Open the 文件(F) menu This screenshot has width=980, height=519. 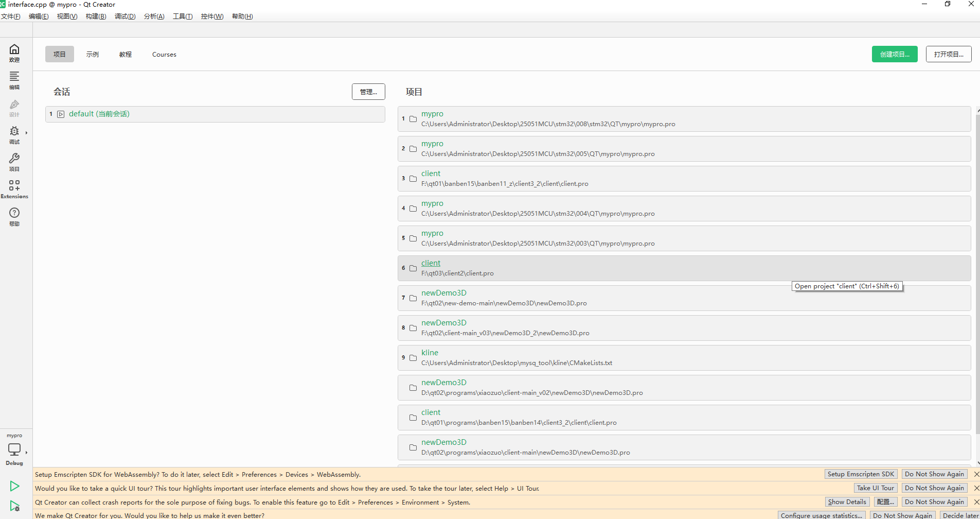point(11,16)
